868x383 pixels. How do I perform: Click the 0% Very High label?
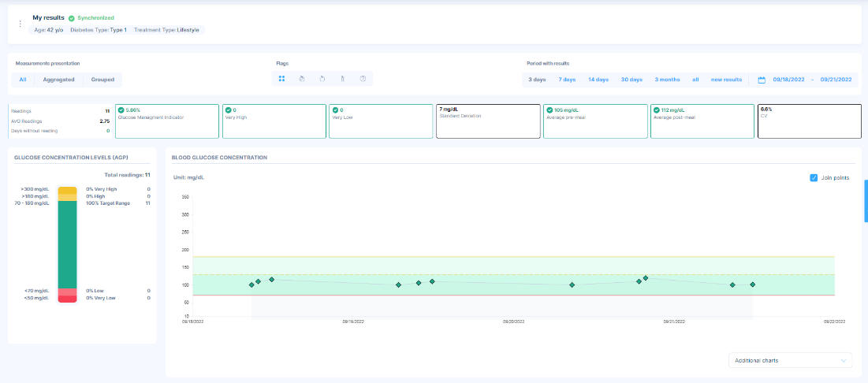tap(102, 189)
